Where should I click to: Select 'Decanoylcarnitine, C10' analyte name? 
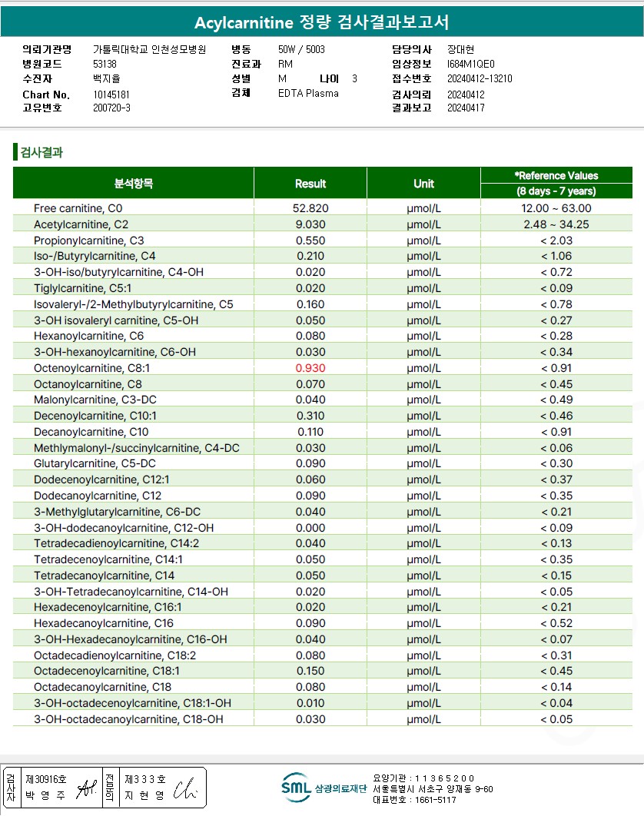tap(91, 432)
